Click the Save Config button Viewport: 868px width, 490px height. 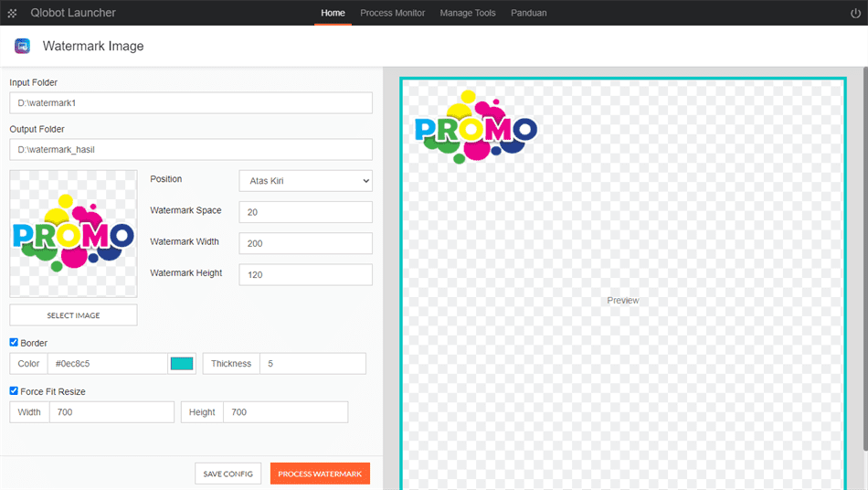point(228,474)
